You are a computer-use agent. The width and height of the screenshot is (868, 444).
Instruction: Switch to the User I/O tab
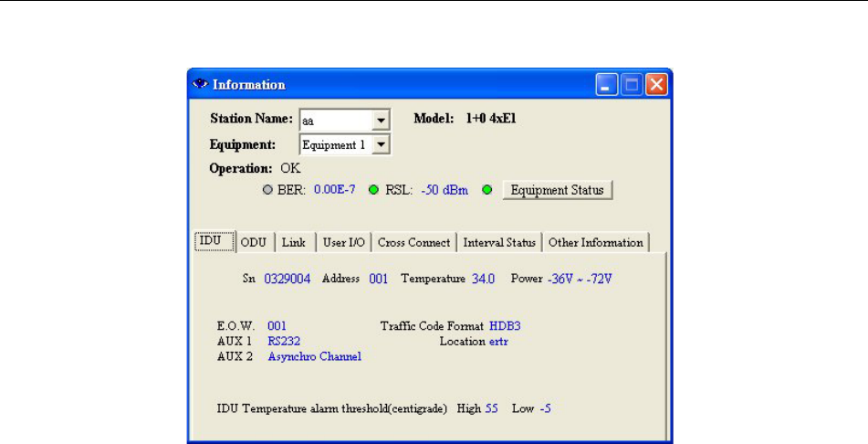(344, 243)
